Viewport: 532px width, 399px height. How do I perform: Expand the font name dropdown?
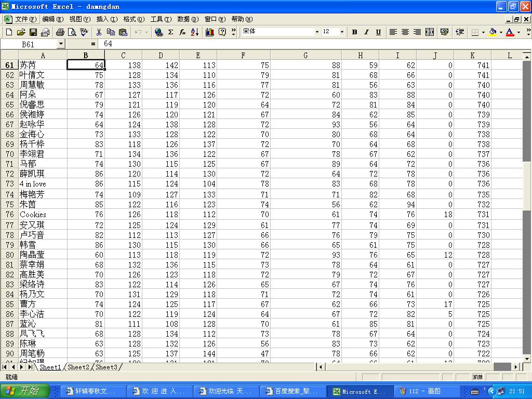(317, 32)
